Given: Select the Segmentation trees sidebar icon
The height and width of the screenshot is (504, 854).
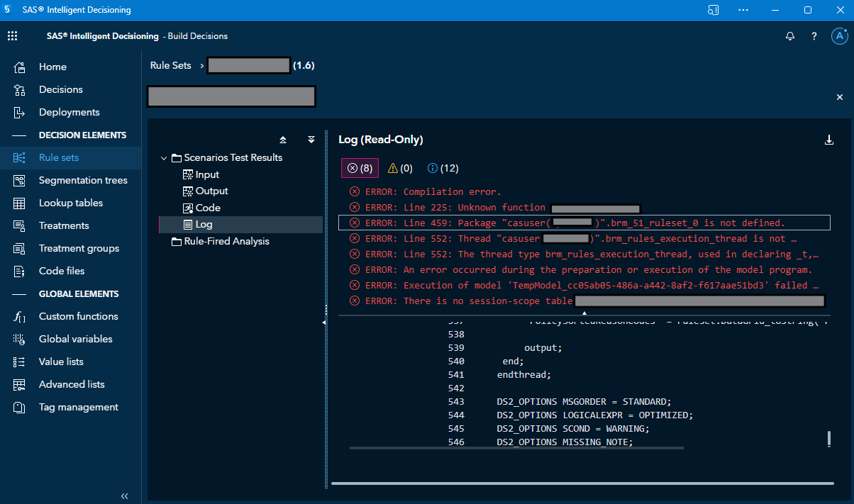Looking at the screenshot, I should pos(17,180).
